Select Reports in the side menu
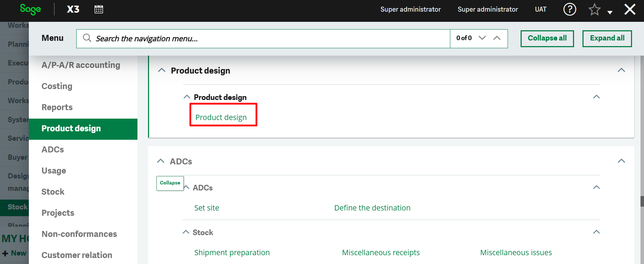 click(57, 107)
